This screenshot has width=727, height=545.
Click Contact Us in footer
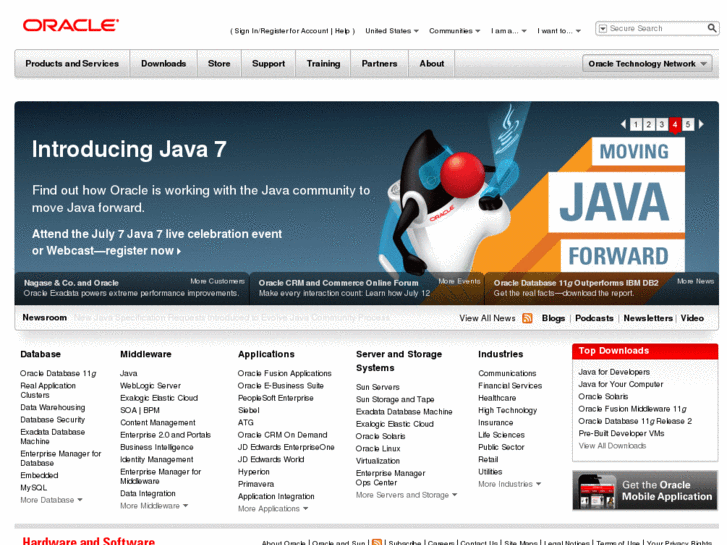479,542
